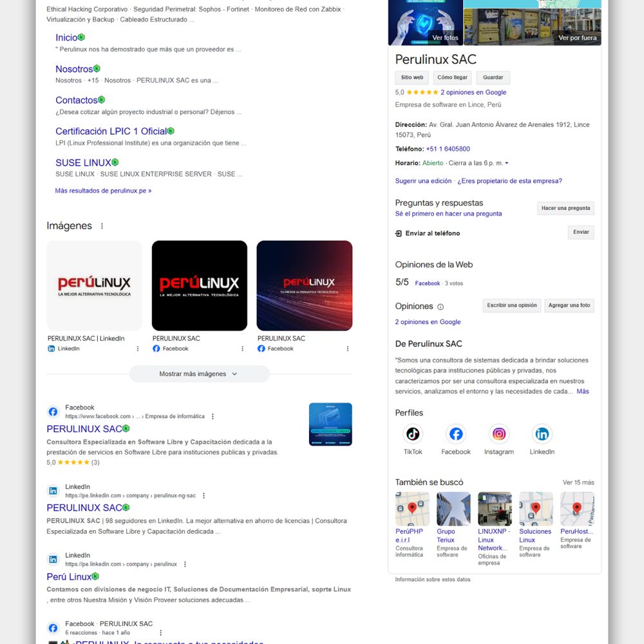The image size is (644, 644).
Task: Click the Hacer una pregunta button
Action: click(565, 208)
